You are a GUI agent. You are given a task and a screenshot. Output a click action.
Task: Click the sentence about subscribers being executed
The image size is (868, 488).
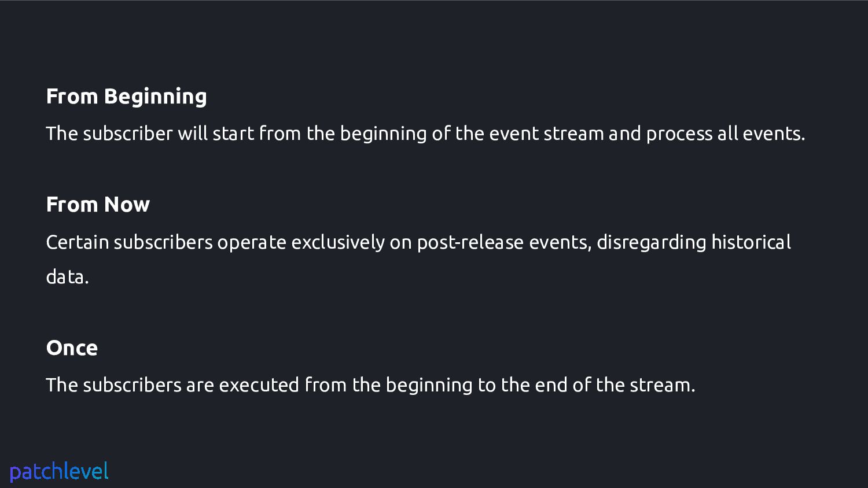point(370,385)
